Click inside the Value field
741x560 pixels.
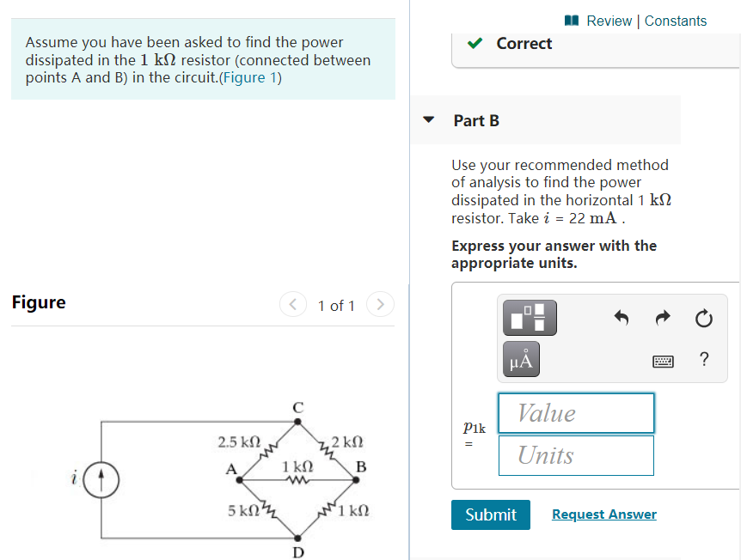coord(575,413)
